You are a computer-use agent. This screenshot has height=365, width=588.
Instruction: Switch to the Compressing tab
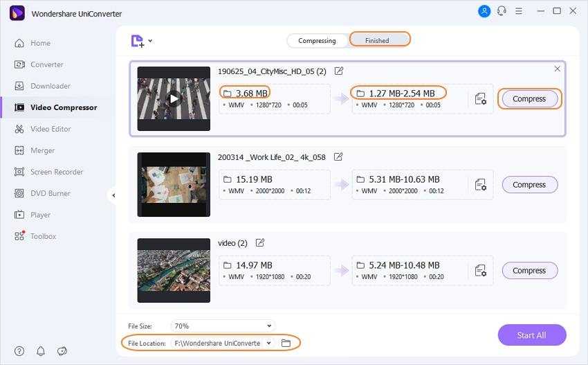click(x=317, y=41)
